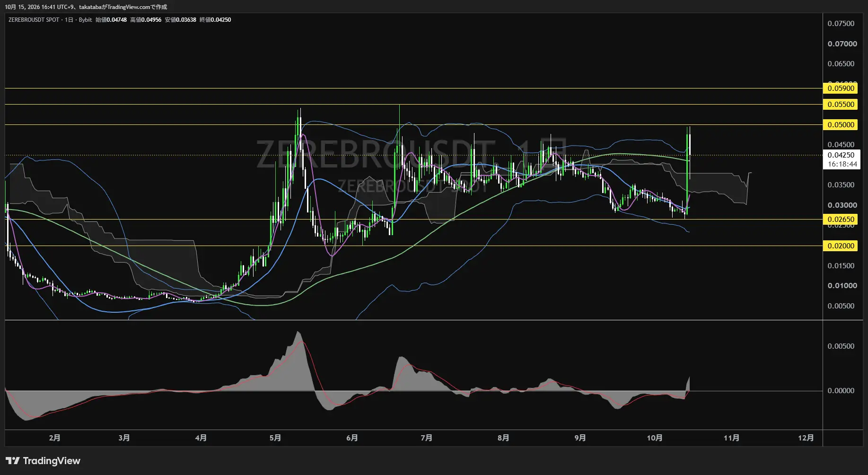Screen dimensions: 868x475
Task: Click the 0.00000 indicator scale value
Action: 841,391
